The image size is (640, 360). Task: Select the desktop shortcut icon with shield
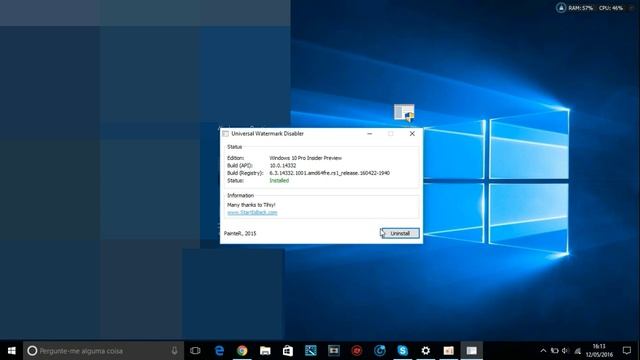pyautogui.click(x=404, y=113)
